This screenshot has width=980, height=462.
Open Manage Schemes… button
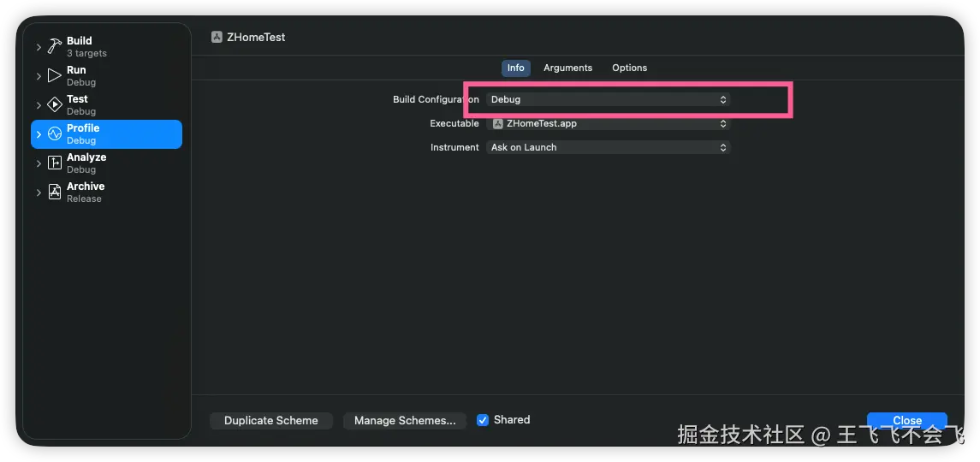point(405,421)
